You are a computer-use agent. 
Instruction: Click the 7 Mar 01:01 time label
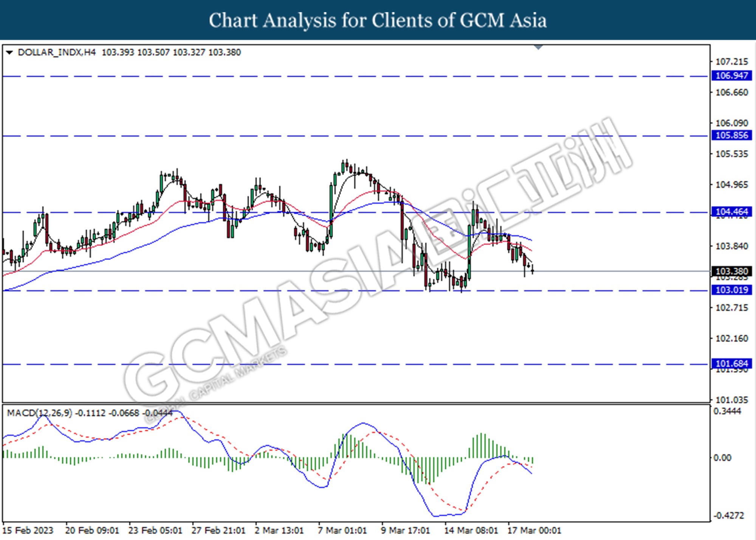[342, 530]
